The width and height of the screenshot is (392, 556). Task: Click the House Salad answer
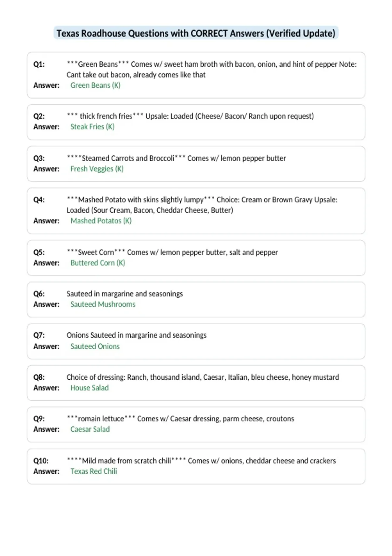(90, 388)
